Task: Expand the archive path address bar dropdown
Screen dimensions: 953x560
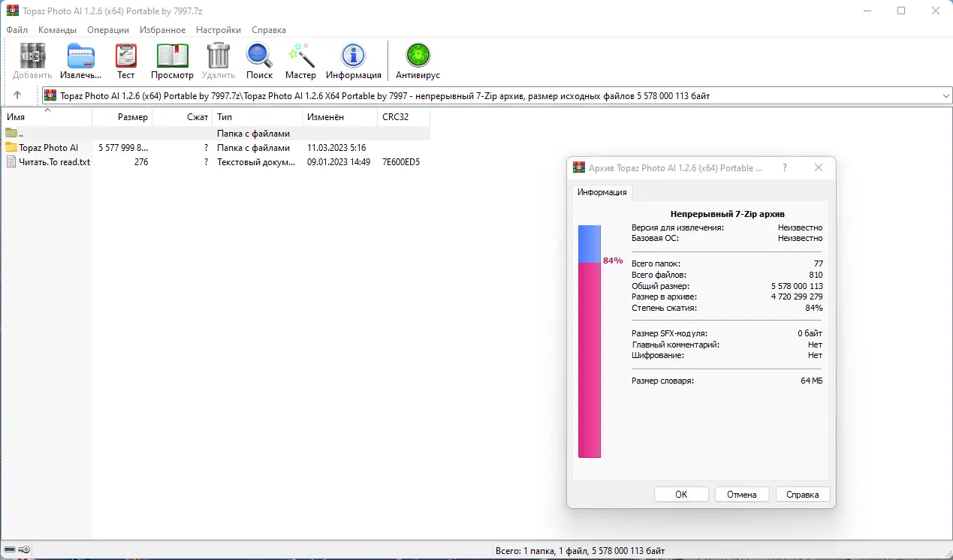Action: pos(945,95)
